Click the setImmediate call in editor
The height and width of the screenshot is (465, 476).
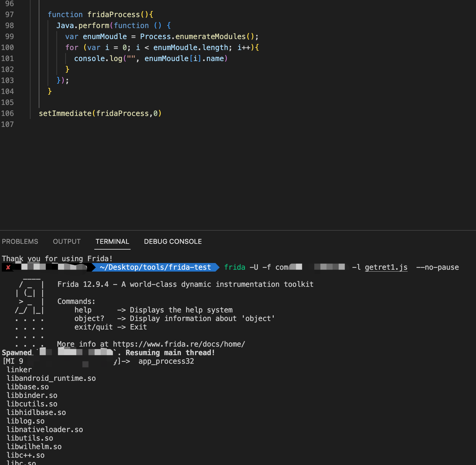point(65,114)
